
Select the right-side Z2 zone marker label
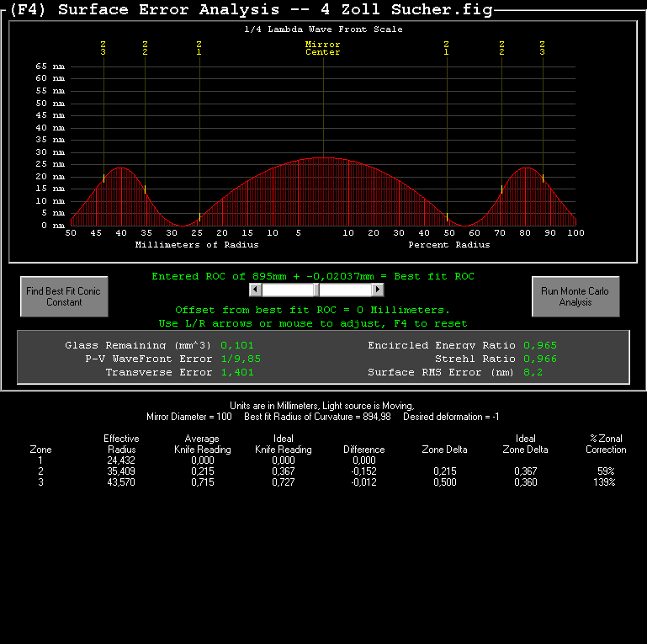point(501,48)
